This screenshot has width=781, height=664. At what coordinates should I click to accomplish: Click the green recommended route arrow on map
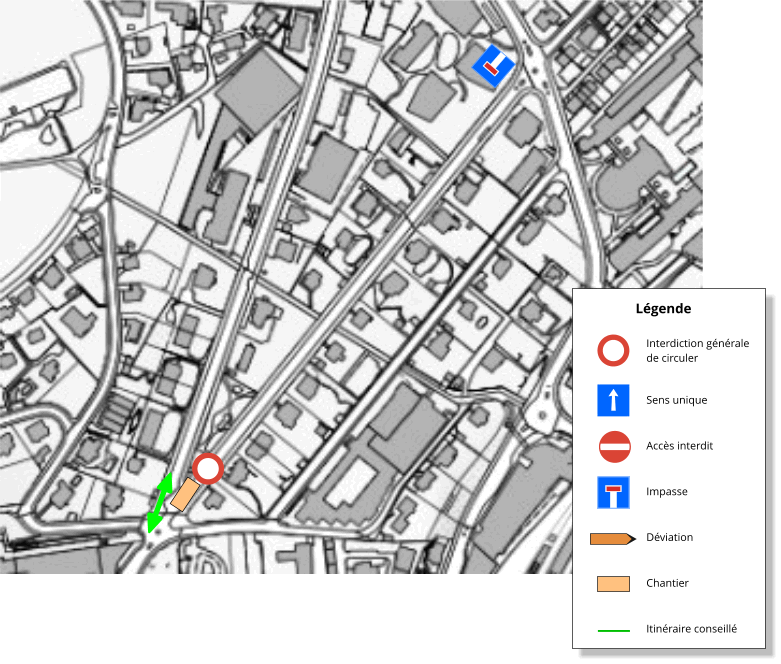coord(159,503)
